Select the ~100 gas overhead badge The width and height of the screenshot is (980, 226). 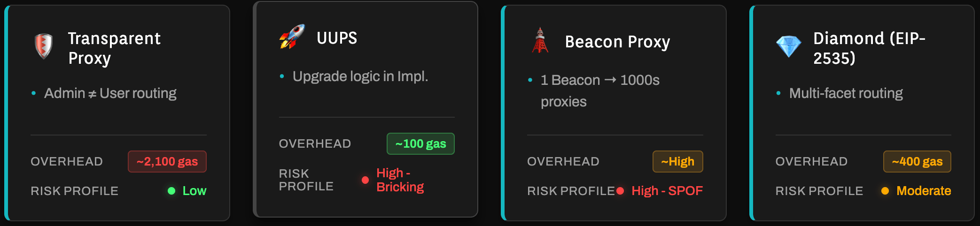(x=420, y=144)
